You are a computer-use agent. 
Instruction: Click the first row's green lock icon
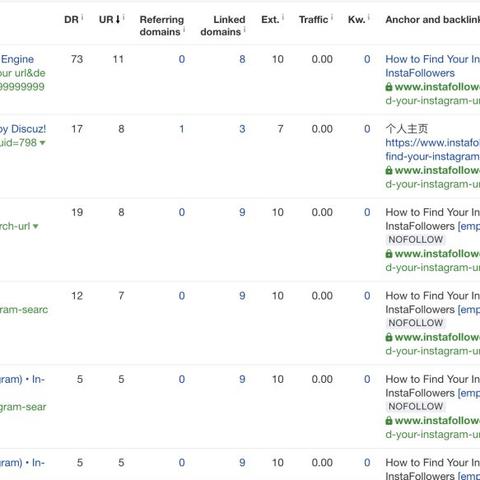[x=389, y=87]
